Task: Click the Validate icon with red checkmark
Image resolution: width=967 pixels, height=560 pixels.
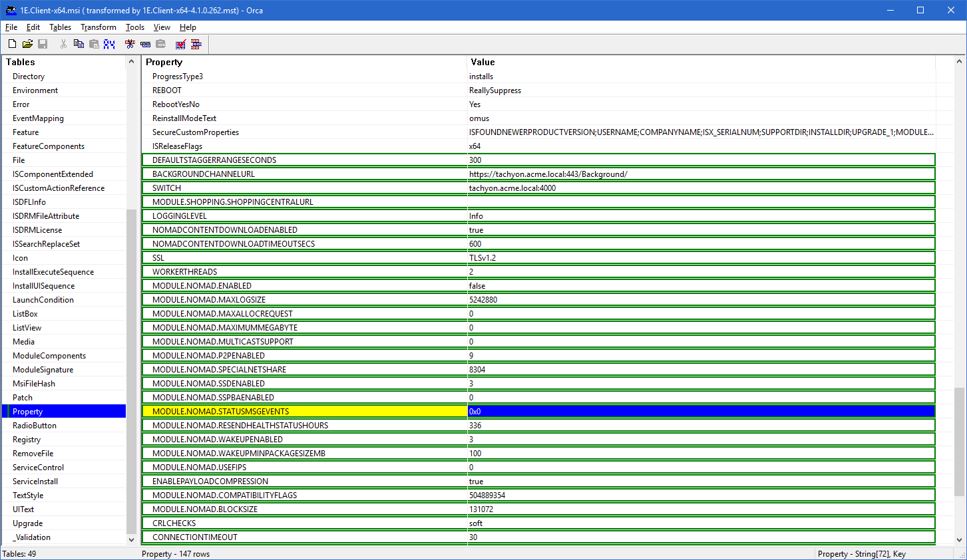Action: [x=180, y=44]
